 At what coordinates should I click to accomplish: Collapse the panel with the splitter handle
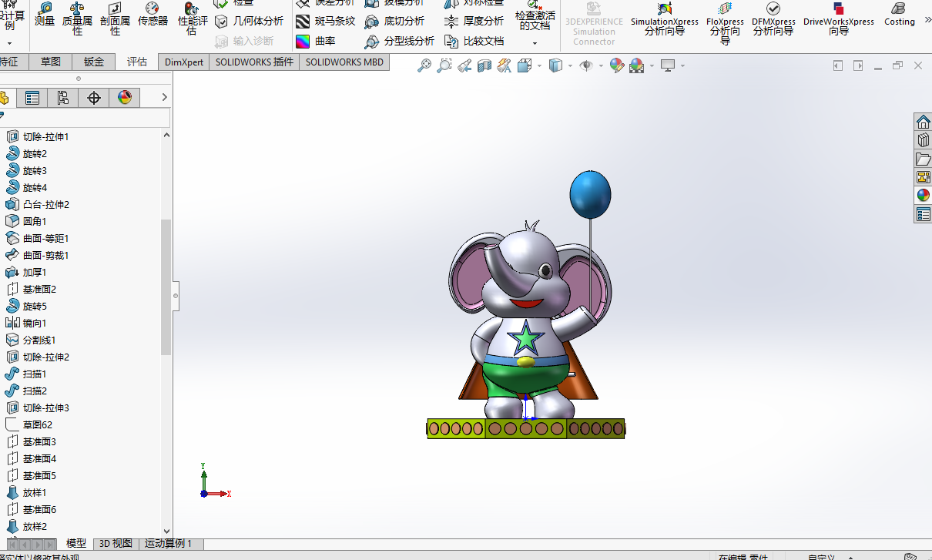(176, 296)
